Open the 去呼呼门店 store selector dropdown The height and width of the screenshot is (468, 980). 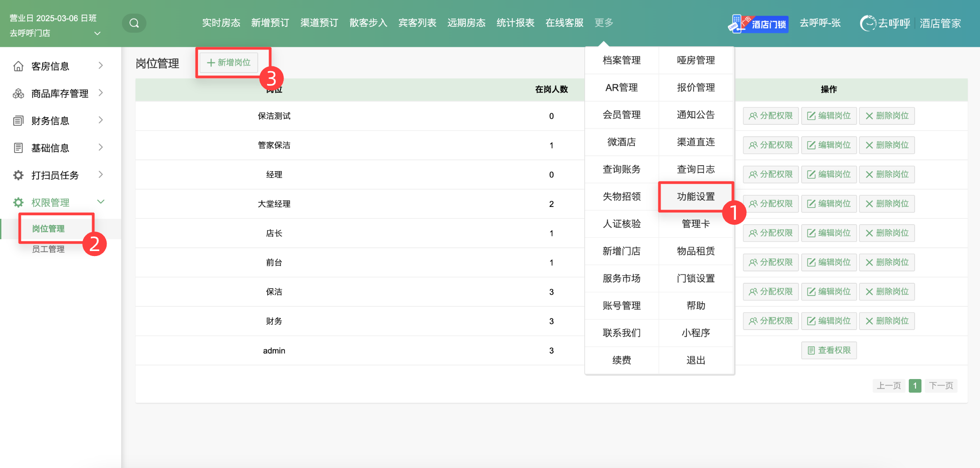pyautogui.click(x=55, y=33)
